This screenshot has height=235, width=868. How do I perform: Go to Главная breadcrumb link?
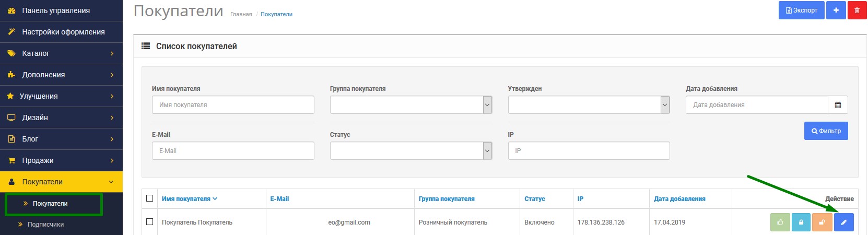pyautogui.click(x=241, y=15)
